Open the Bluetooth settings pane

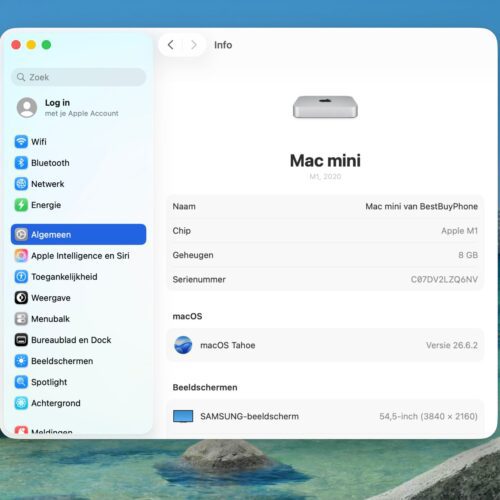78,163
